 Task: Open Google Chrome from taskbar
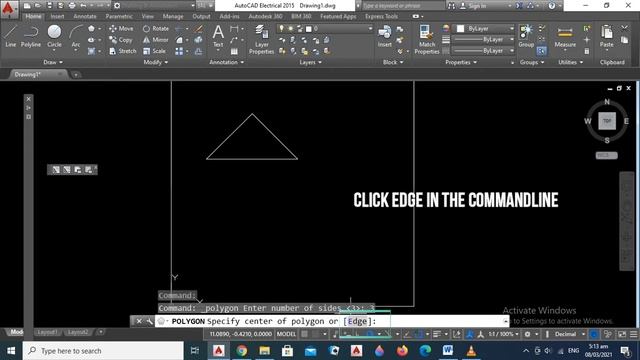click(242, 351)
